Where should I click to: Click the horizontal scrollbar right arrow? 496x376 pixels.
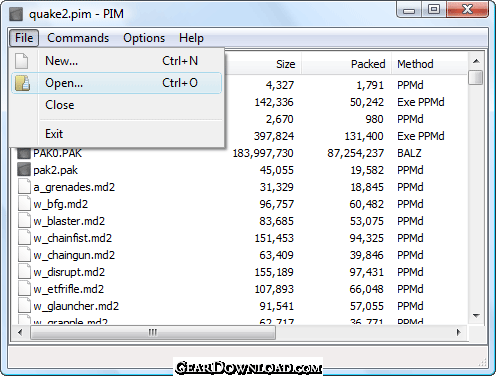tap(459, 333)
